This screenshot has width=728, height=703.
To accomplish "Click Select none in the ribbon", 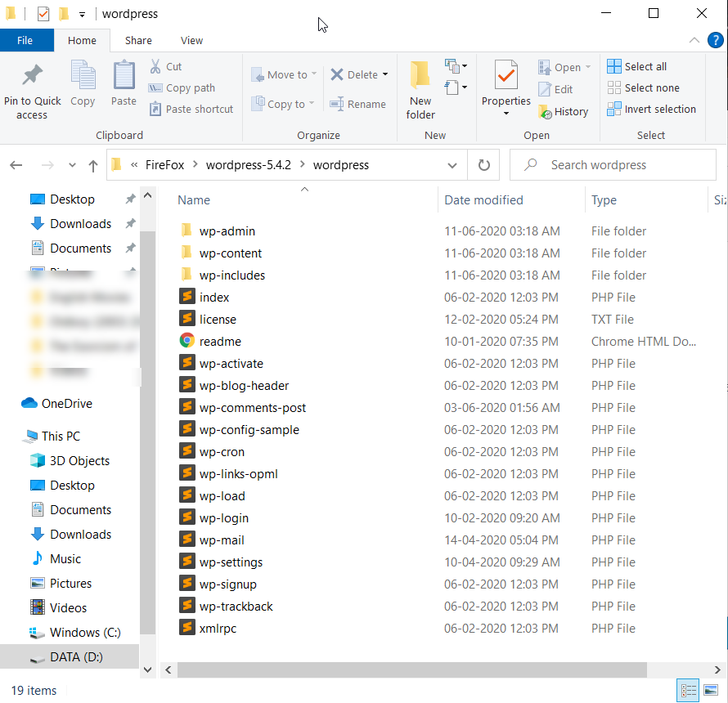I will click(643, 87).
